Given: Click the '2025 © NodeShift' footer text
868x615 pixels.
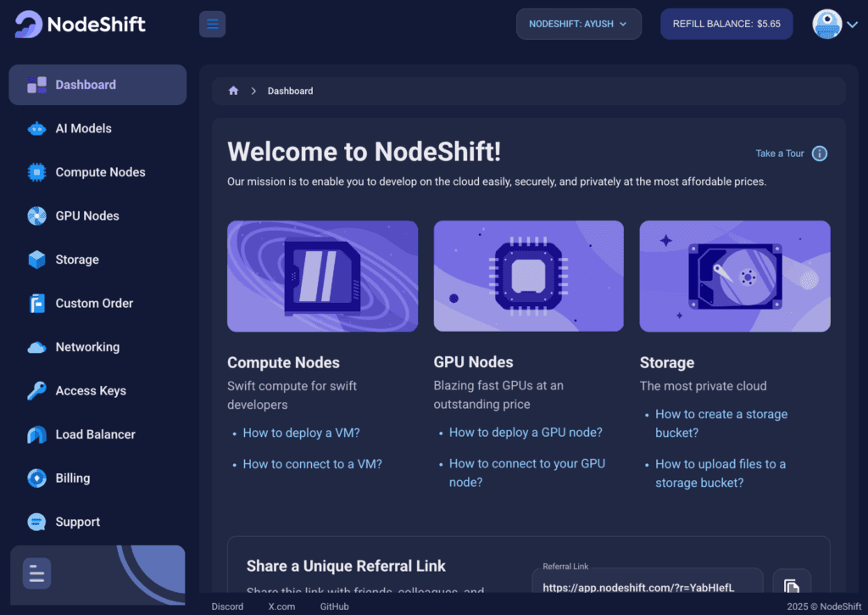Looking at the screenshot, I should tap(824, 607).
